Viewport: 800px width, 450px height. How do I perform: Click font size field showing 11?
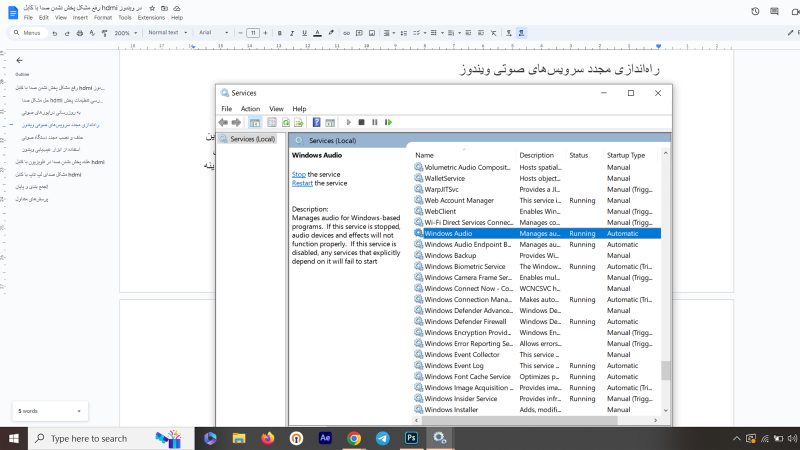tap(253, 33)
